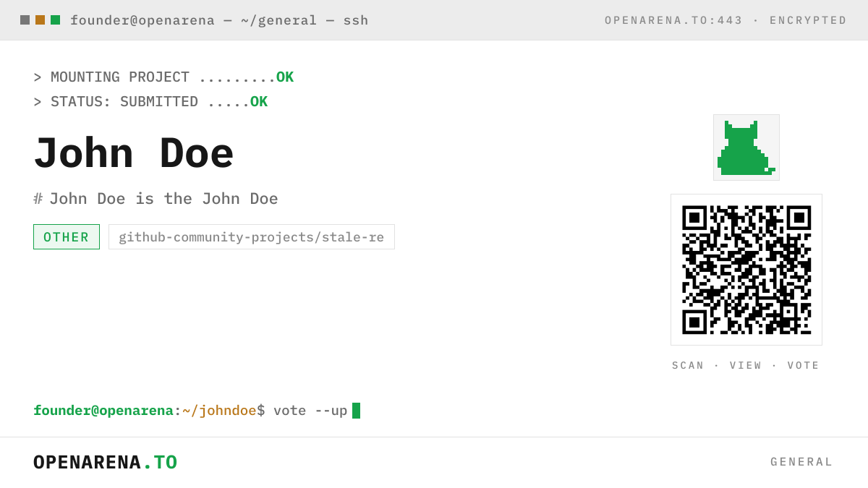Click the hash icon before the description

coord(38,198)
